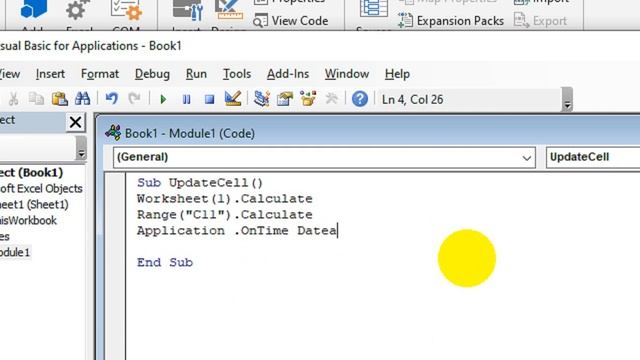640x360 pixels.
Task: Stop execution with the Reset square icon
Action: [209, 99]
